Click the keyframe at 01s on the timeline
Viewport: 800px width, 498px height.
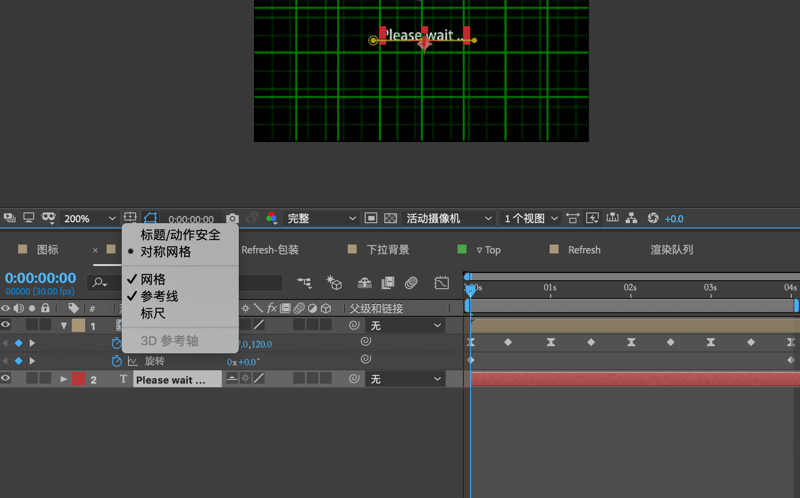pyautogui.click(x=551, y=342)
